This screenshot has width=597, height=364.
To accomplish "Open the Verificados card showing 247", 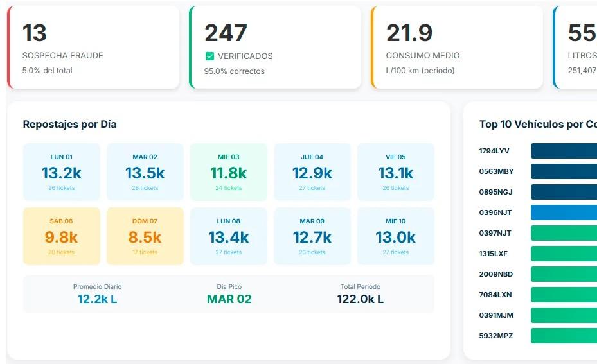I will pos(275,47).
